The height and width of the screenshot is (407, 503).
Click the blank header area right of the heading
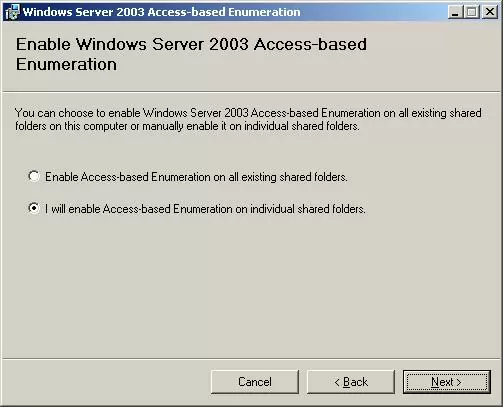433,55
